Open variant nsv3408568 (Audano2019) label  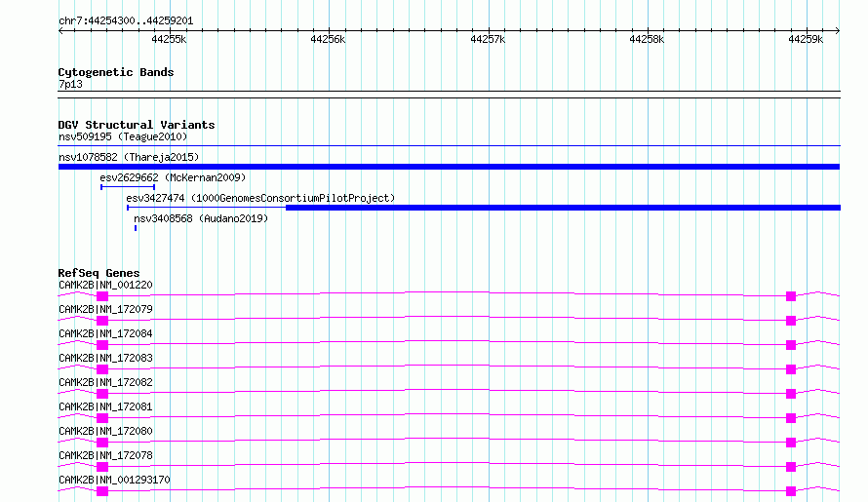tap(201, 218)
